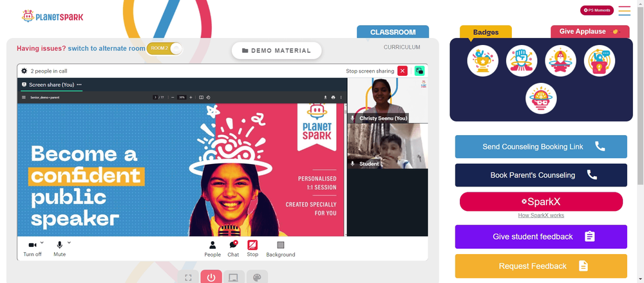
Task: Click the laptop screen icon below call
Action: (234, 277)
